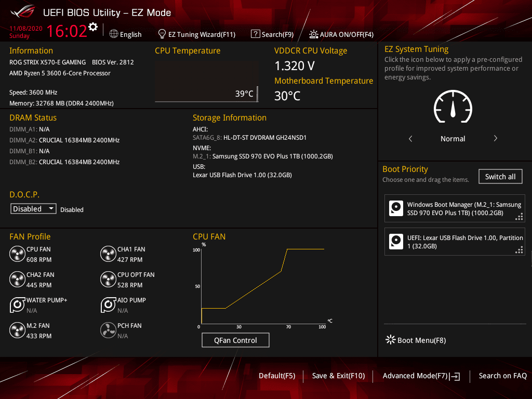The image size is (532, 399).
Task: Click the DIMM_A1: N/A entry
Action: coord(30,129)
